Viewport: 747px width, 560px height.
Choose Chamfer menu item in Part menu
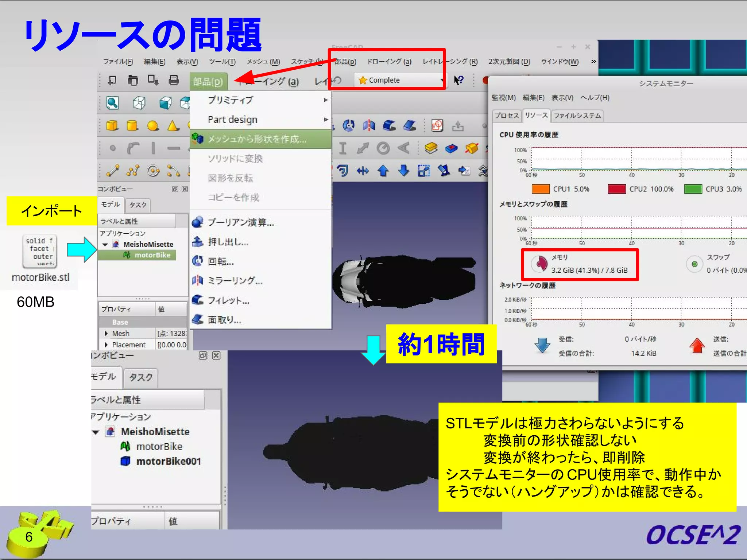point(260,320)
